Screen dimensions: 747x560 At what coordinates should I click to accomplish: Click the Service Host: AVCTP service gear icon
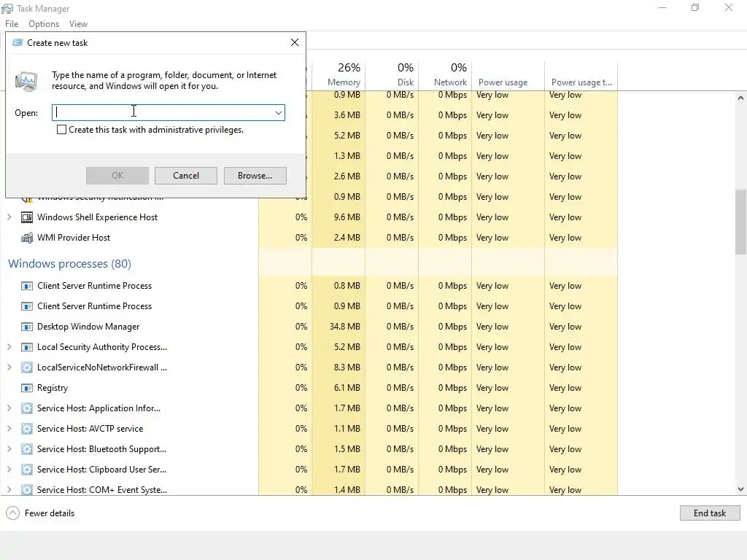[x=27, y=429]
